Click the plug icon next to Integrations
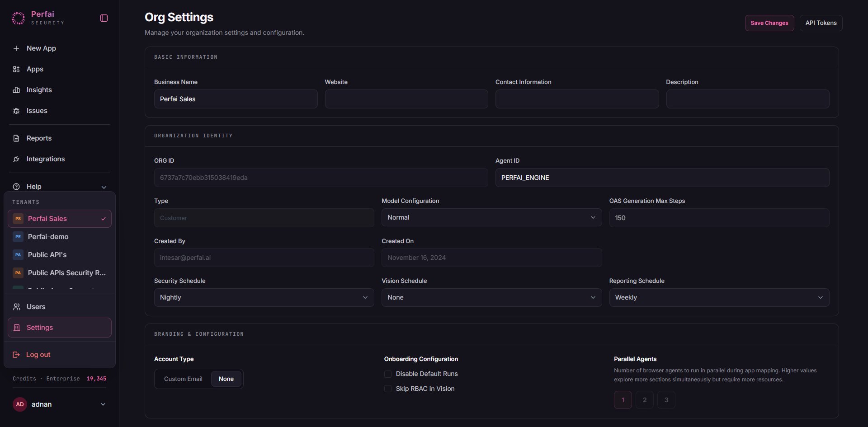This screenshot has height=427, width=868. tap(16, 159)
